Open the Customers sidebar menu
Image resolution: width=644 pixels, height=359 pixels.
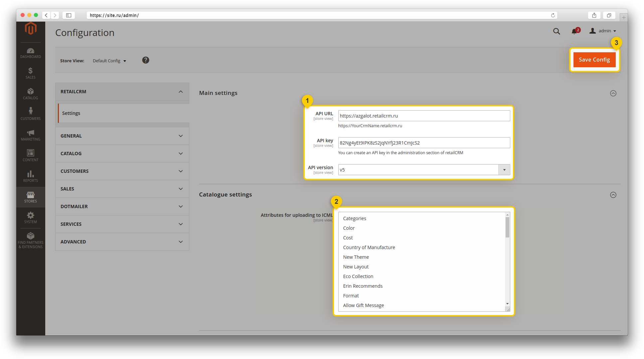click(x=31, y=114)
